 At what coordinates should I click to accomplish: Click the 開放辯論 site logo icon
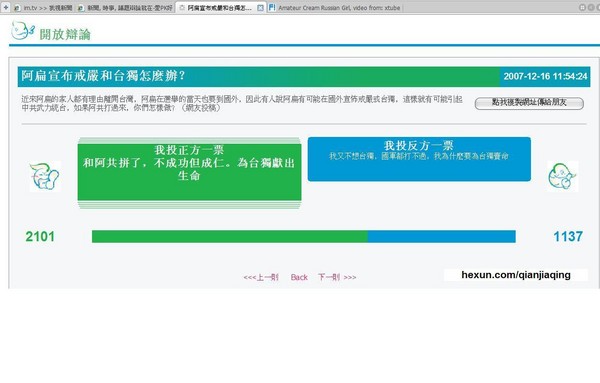pos(23,31)
